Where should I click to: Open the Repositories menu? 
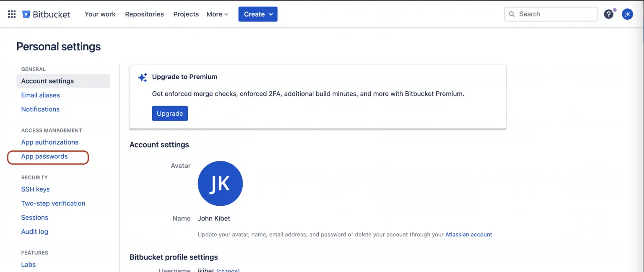(x=144, y=14)
